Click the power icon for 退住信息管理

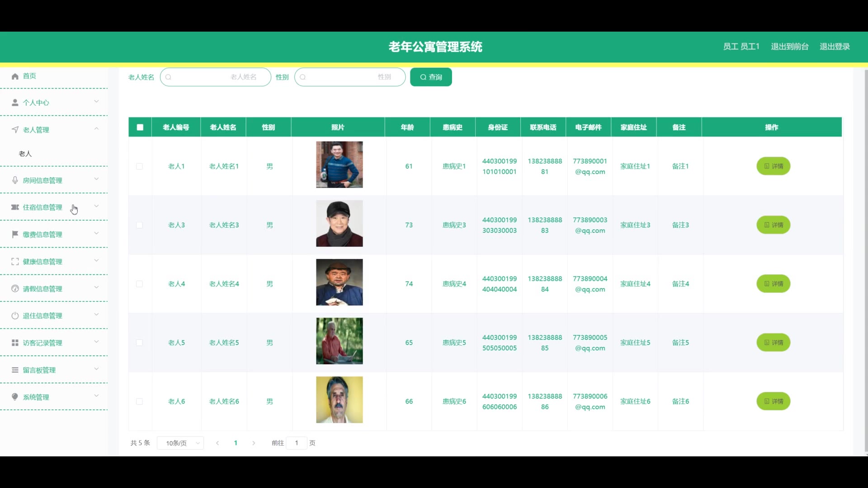[x=15, y=316]
